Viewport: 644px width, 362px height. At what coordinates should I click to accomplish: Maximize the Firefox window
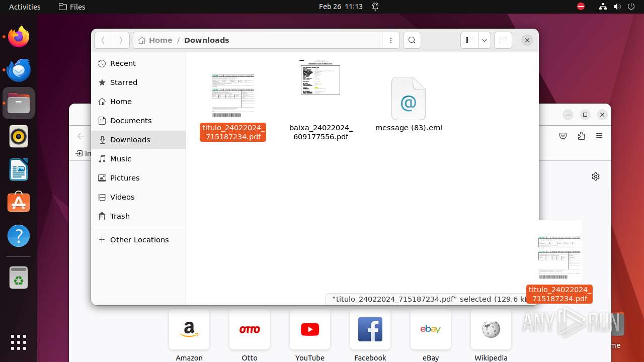(x=585, y=115)
